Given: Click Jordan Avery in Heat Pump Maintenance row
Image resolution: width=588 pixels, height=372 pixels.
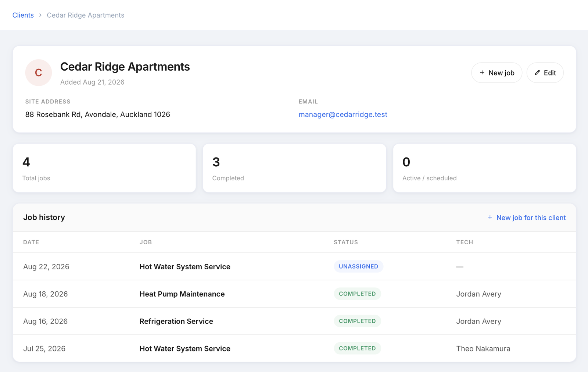Looking at the screenshot, I should coord(478,294).
